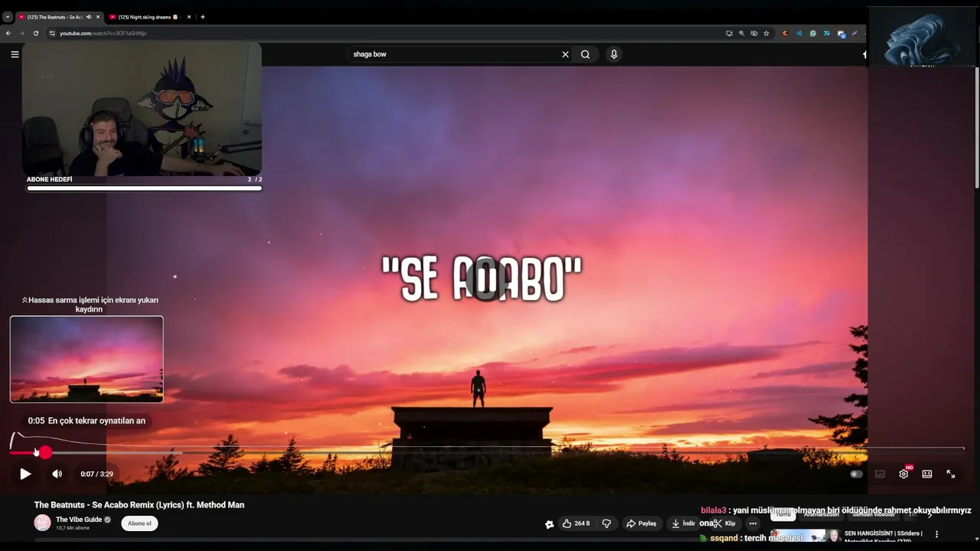Screen dimensions: 980x551
Task: Open options for 'SEN HANGİSİSİN?' video
Action: 936,534
